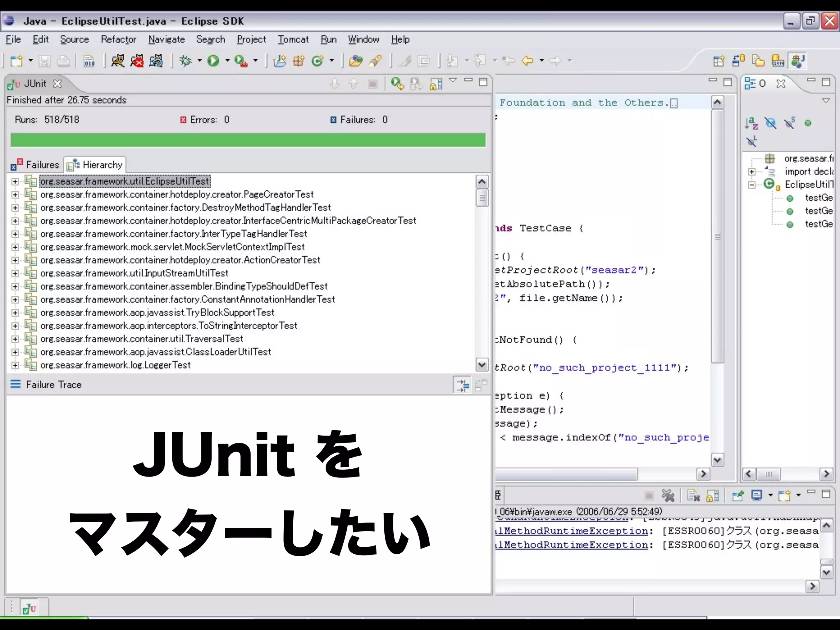Image resolution: width=840 pixels, height=630 pixels.
Task: Click the Back navigation yellow arrow
Action: (x=527, y=61)
